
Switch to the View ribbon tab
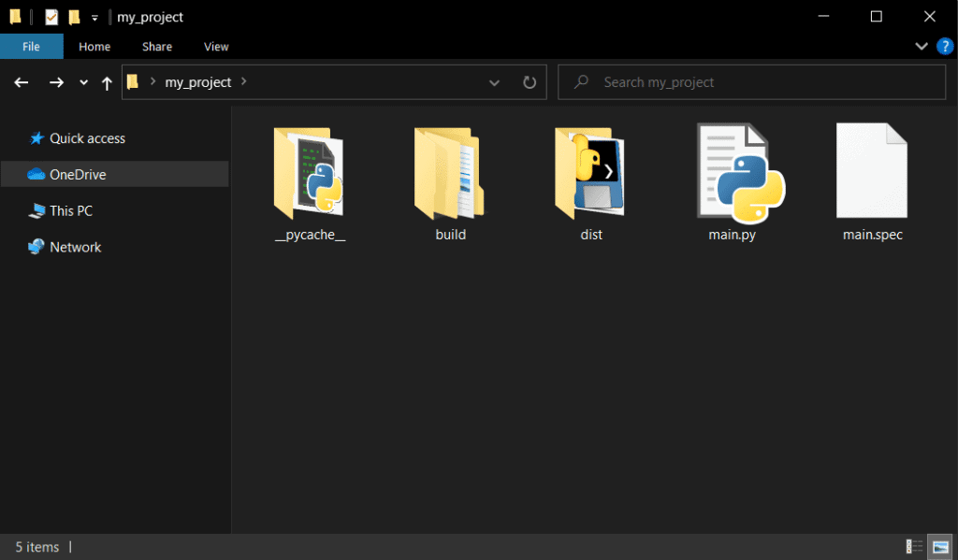pos(216,46)
